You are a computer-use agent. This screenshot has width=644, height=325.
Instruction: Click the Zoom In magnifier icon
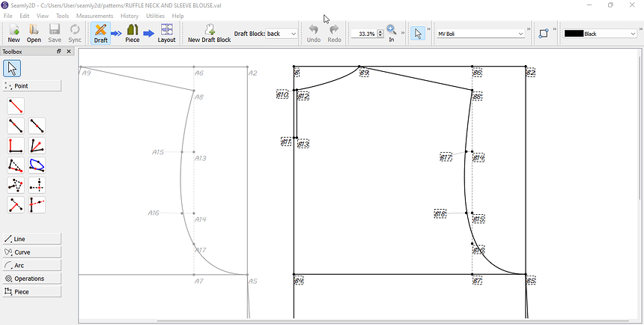[x=391, y=33]
